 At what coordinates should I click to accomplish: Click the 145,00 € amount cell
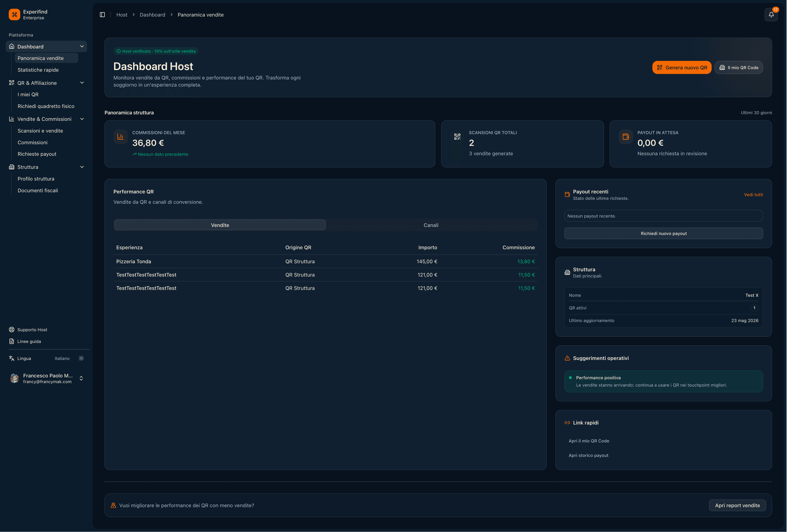(x=427, y=261)
